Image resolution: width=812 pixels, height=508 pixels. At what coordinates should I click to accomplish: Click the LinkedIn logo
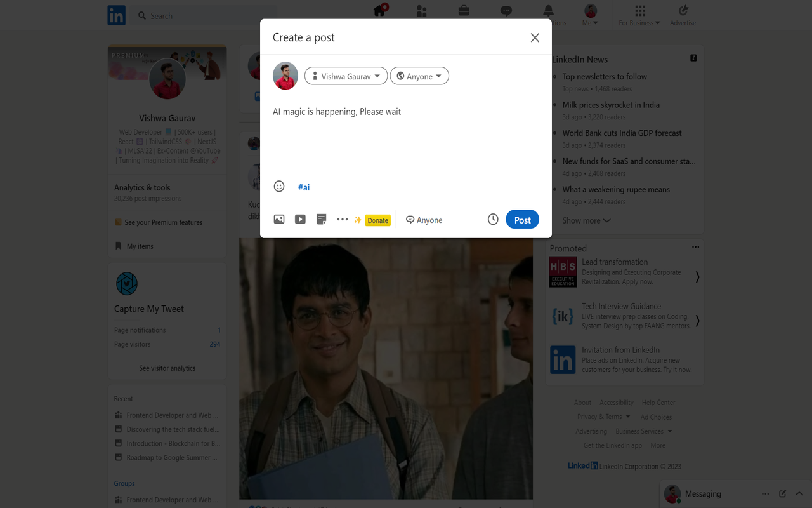(x=116, y=15)
